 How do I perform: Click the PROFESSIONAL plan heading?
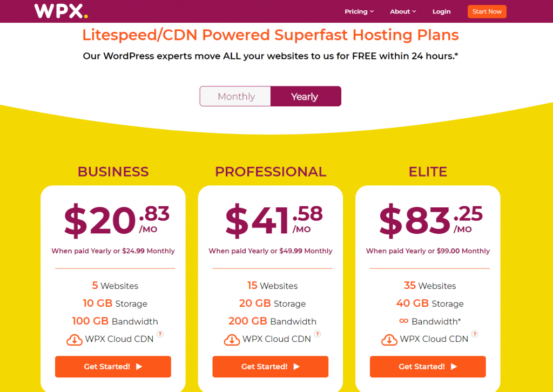271,171
